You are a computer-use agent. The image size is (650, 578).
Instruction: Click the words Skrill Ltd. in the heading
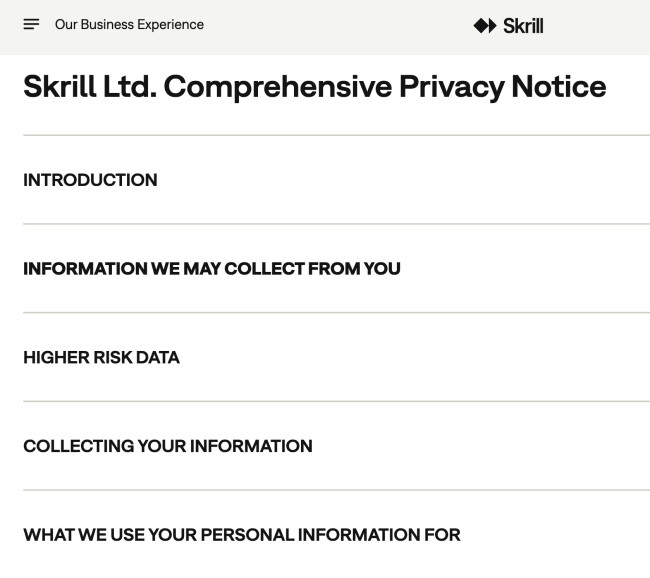88,86
